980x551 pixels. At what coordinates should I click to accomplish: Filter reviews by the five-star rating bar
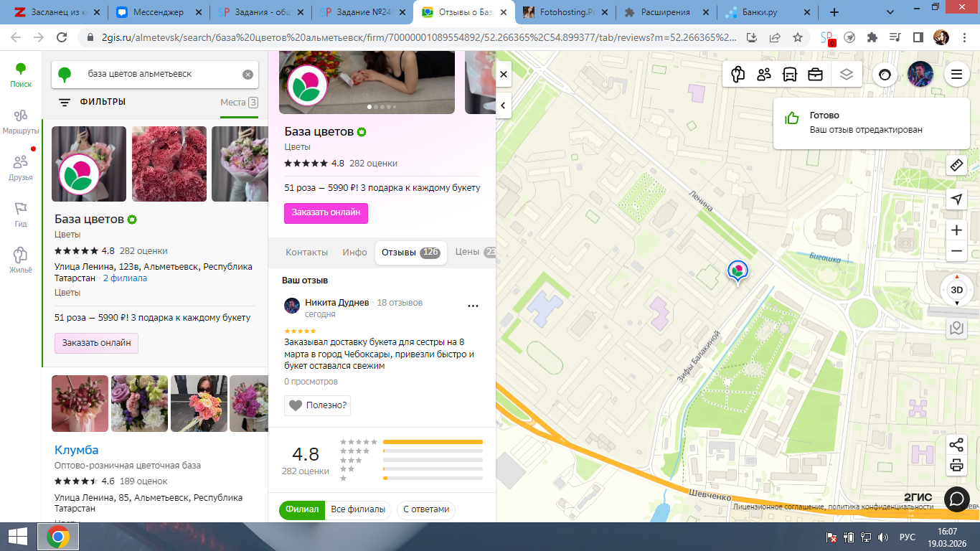click(x=433, y=442)
